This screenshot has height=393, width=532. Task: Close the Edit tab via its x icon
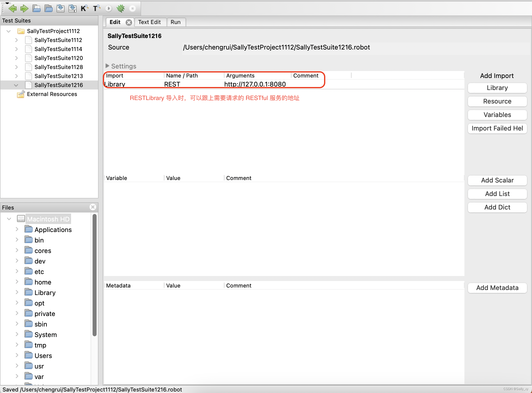click(129, 22)
